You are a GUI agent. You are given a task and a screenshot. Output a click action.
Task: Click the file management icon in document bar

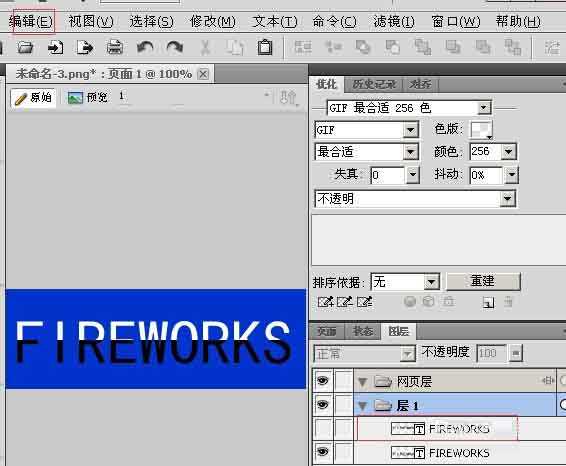coord(289,97)
